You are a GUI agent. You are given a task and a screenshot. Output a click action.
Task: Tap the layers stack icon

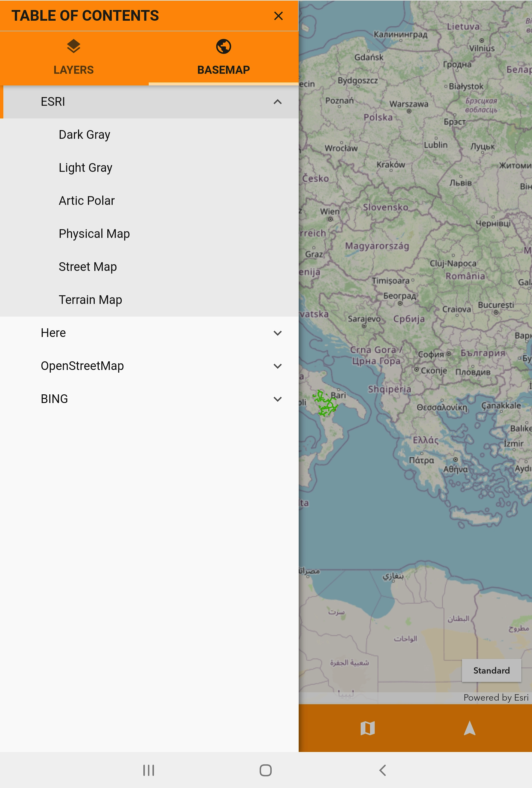74,46
